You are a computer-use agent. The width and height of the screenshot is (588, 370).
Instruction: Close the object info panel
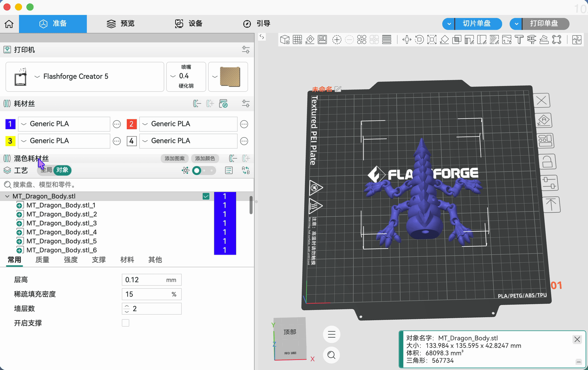[577, 339]
